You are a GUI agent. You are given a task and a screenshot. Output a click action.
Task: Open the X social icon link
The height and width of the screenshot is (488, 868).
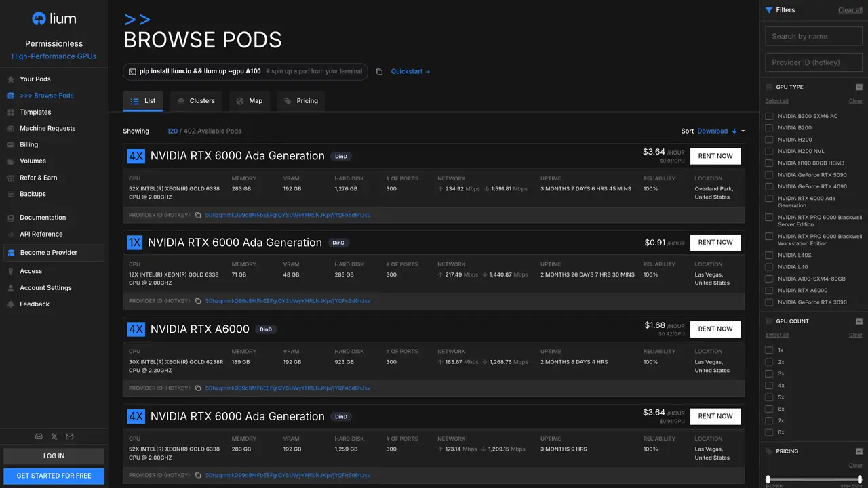tap(54, 436)
